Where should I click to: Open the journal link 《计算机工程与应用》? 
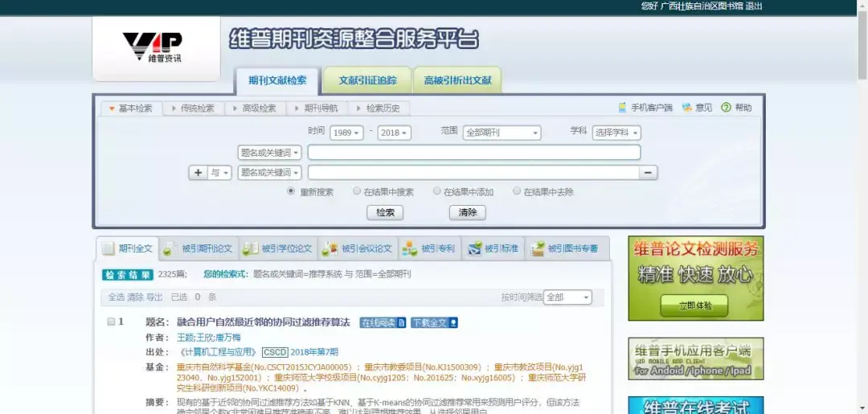pyautogui.click(x=218, y=352)
